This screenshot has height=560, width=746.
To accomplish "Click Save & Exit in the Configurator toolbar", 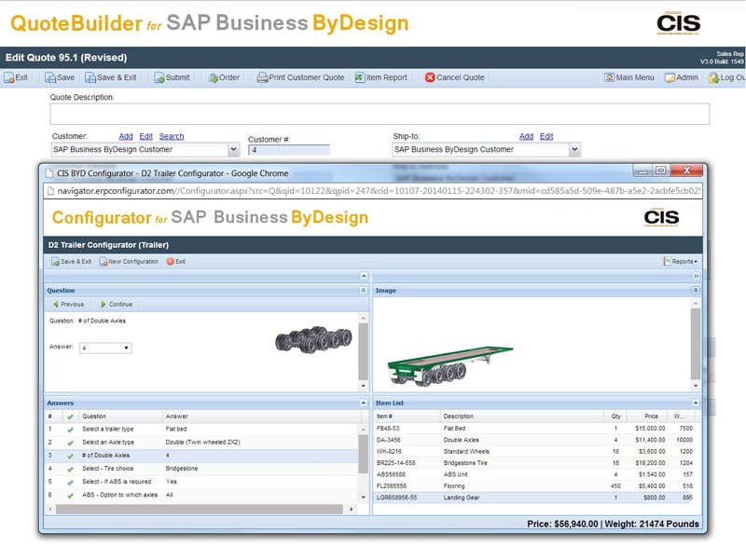I will click(x=72, y=262).
